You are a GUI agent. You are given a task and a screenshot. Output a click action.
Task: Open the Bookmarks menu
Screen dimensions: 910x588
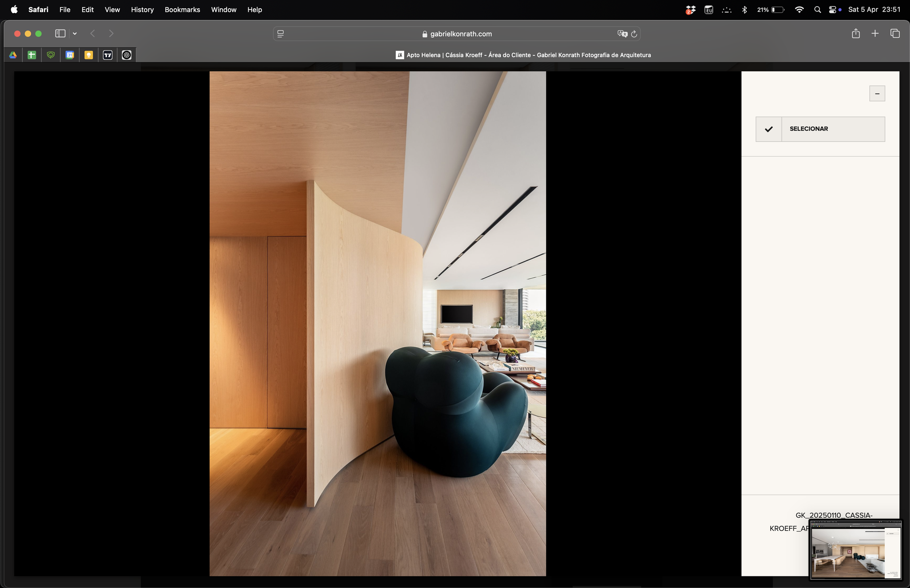tap(182, 9)
